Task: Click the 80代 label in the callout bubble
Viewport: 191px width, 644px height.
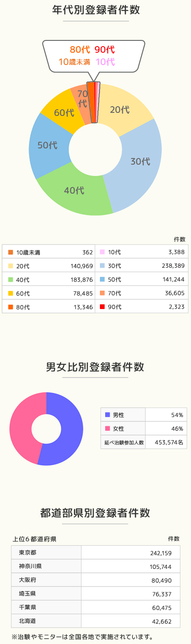Action: [x=80, y=50]
